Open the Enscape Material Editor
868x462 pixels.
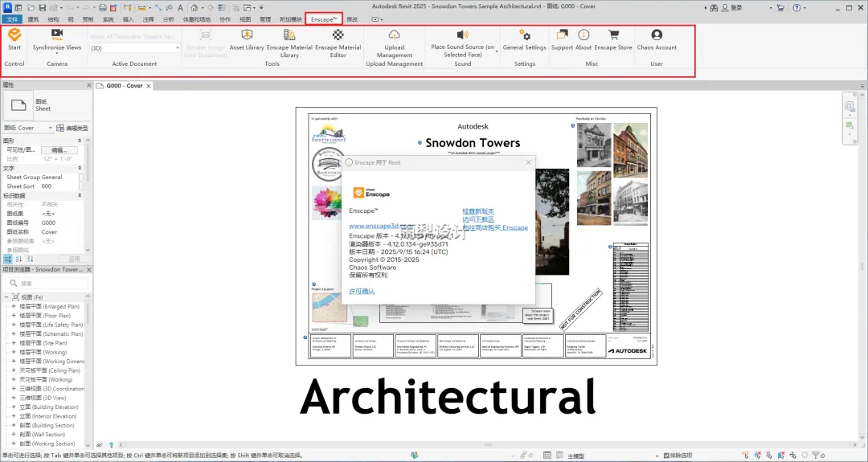(x=338, y=43)
